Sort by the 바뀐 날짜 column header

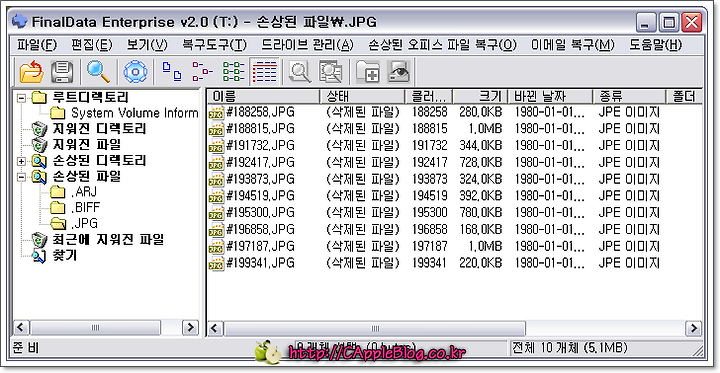[x=550, y=97]
